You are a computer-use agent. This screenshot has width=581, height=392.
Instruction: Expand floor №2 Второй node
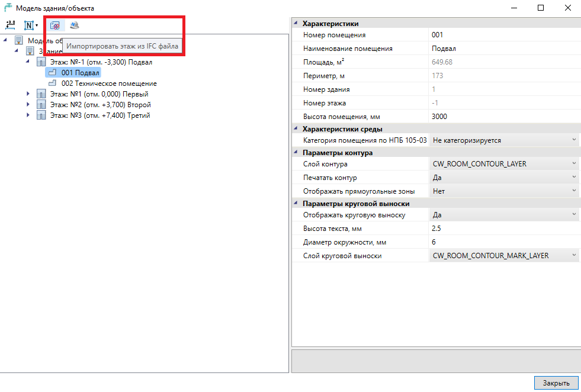28,104
